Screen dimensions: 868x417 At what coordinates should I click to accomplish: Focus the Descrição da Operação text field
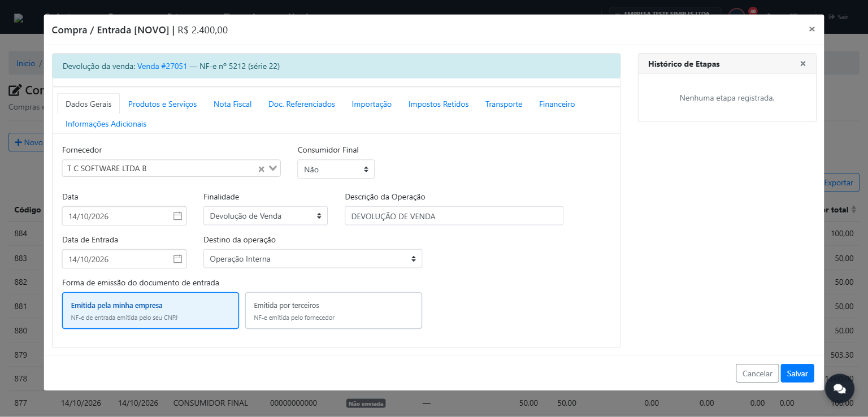coord(454,216)
